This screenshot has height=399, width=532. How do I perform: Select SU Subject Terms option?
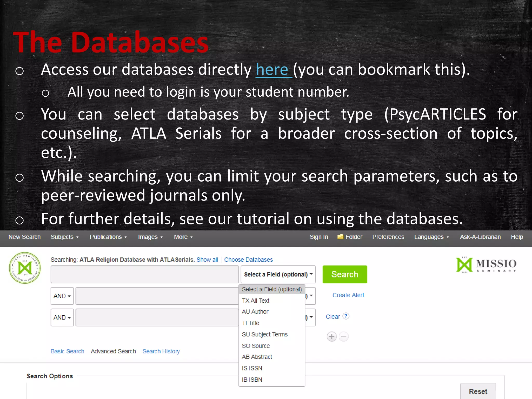tap(264, 334)
